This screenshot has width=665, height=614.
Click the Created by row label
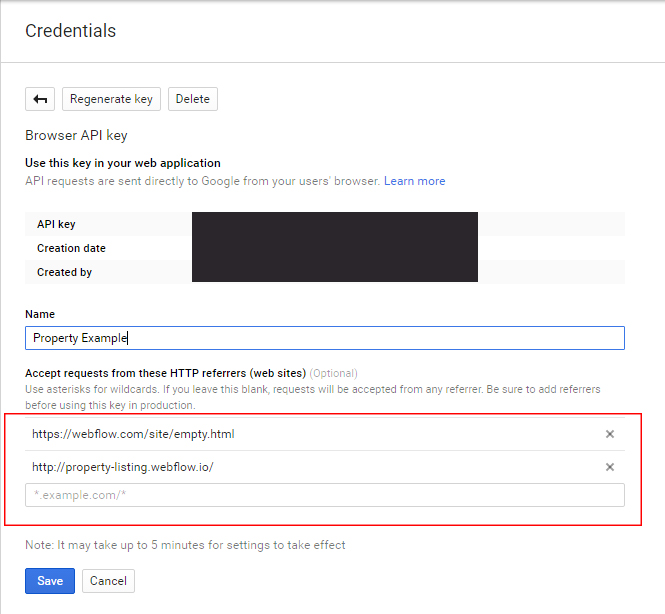[x=64, y=272]
